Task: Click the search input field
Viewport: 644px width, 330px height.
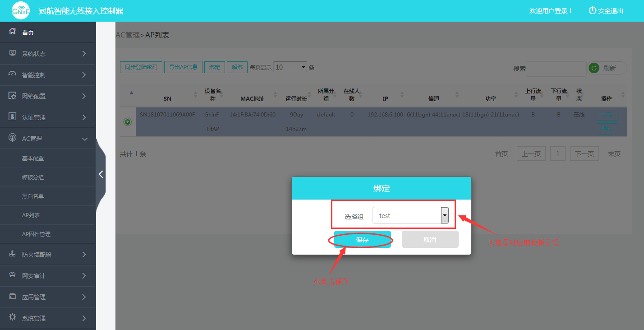Action: click(x=556, y=69)
